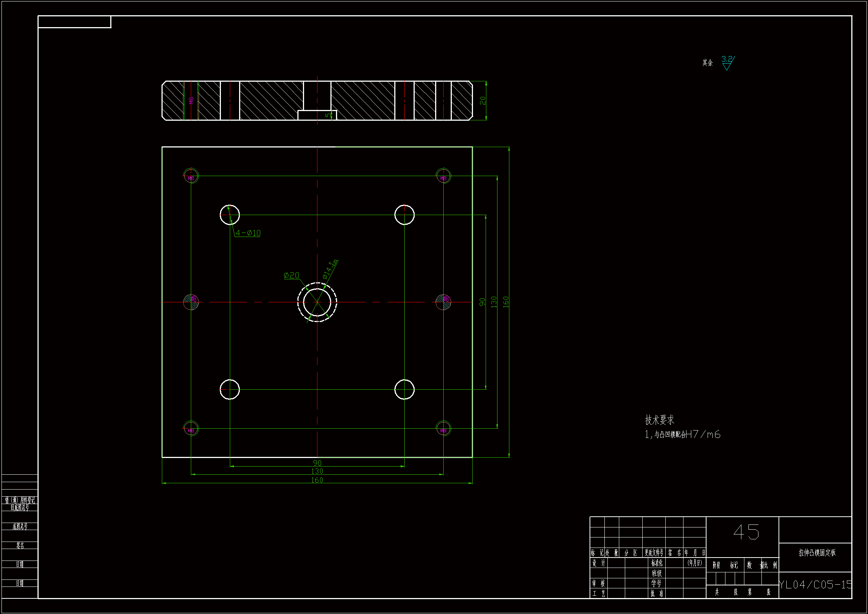
Task: Select the 4-Ø10 hole annotation
Action: click(x=248, y=233)
